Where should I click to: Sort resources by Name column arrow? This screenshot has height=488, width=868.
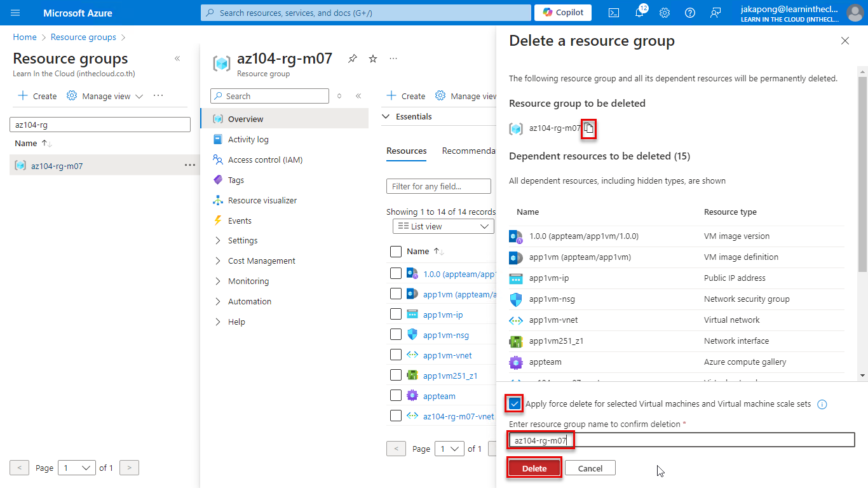click(438, 252)
